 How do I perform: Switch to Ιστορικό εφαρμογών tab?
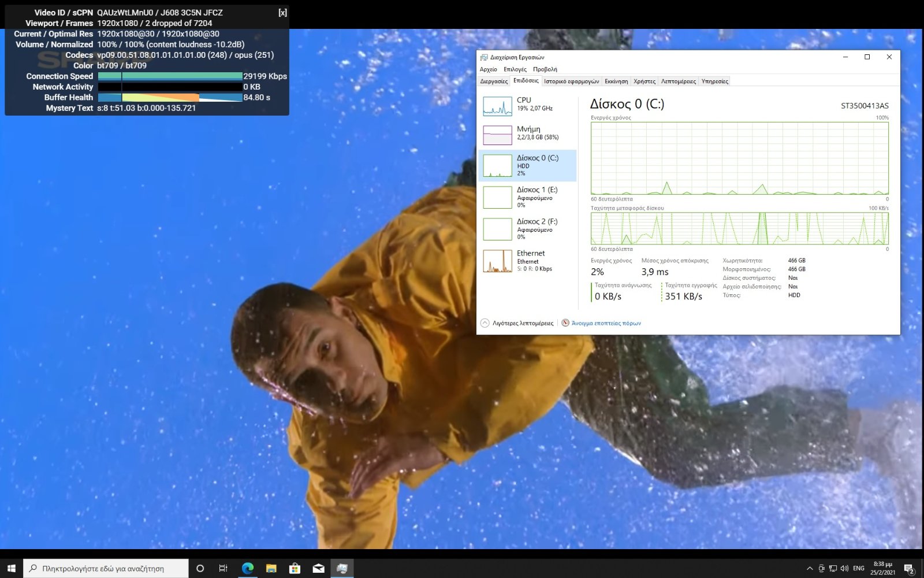point(571,81)
